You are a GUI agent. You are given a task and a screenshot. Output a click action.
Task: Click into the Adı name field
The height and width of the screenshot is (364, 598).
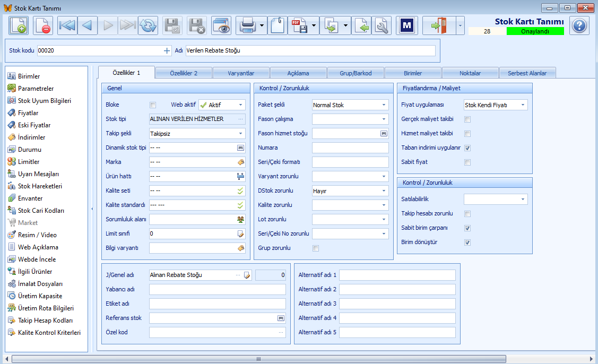[310, 50]
